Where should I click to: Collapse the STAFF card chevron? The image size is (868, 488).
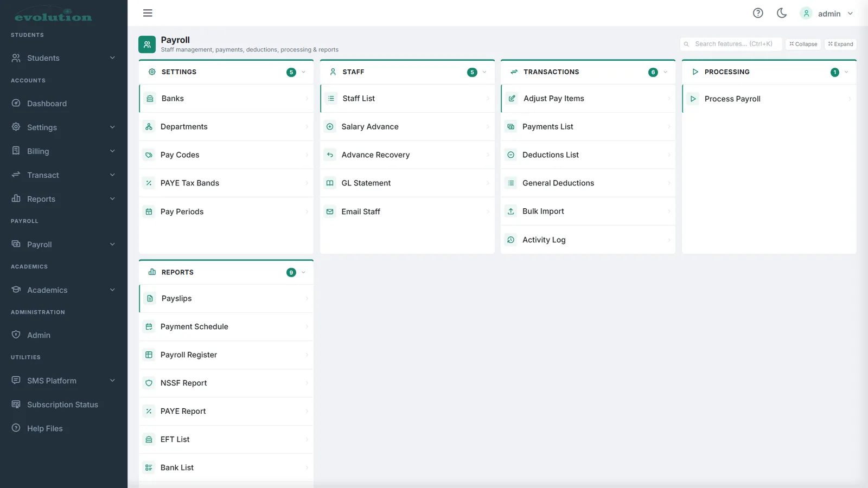click(x=484, y=72)
